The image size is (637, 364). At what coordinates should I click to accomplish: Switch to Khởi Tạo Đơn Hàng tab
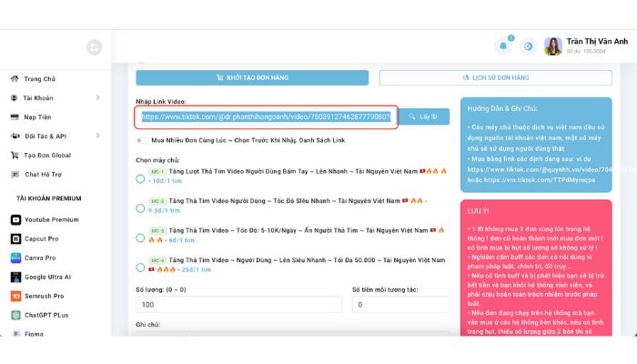[x=252, y=77]
